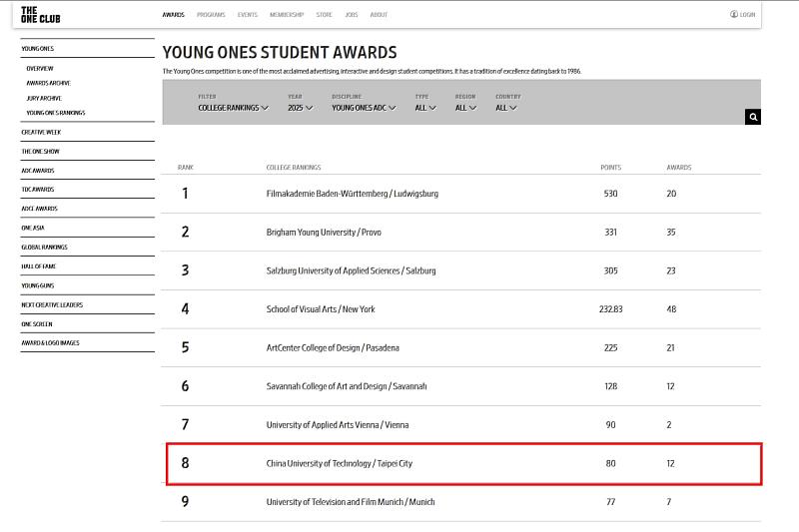Open the Events menu
This screenshot has width=799, height=532.
pyautogui.click(x=248, y=15)
